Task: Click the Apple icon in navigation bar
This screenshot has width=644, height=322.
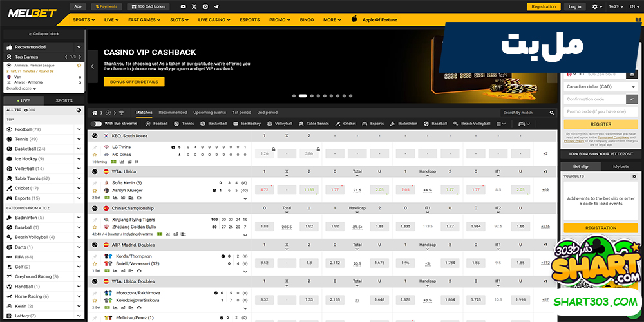Action: (x=354, y=19)
